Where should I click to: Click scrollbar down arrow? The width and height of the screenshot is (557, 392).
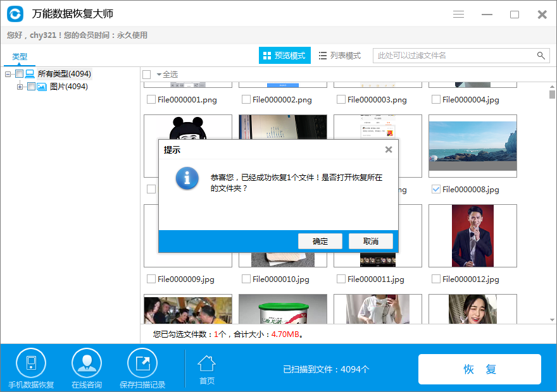point(552,320)
